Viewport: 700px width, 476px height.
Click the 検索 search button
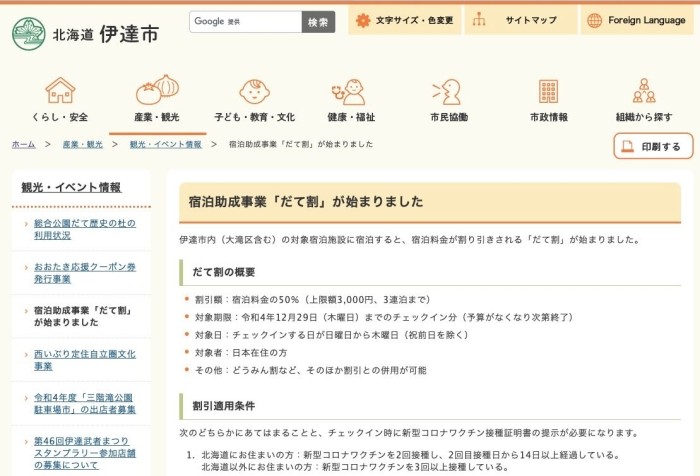point(318,22)
